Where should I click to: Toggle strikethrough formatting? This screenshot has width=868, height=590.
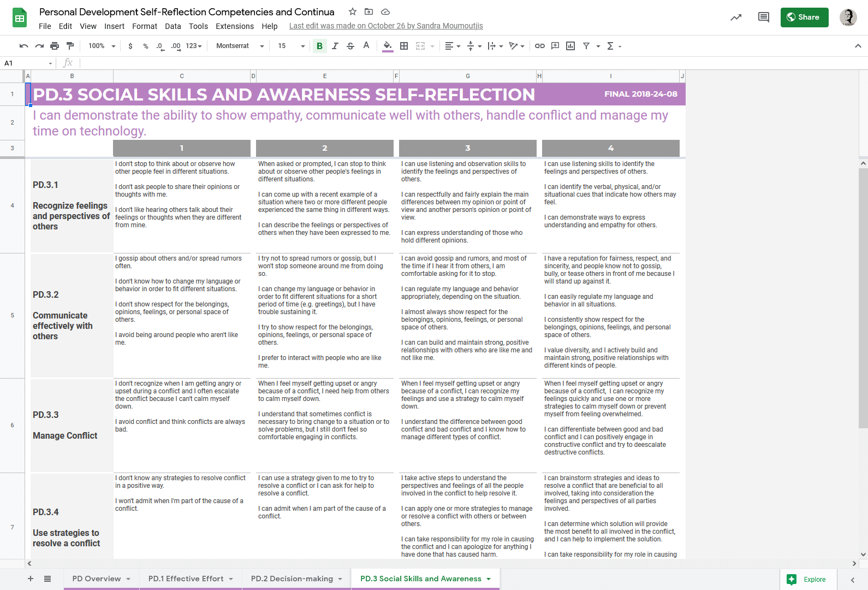coord(350,46)
